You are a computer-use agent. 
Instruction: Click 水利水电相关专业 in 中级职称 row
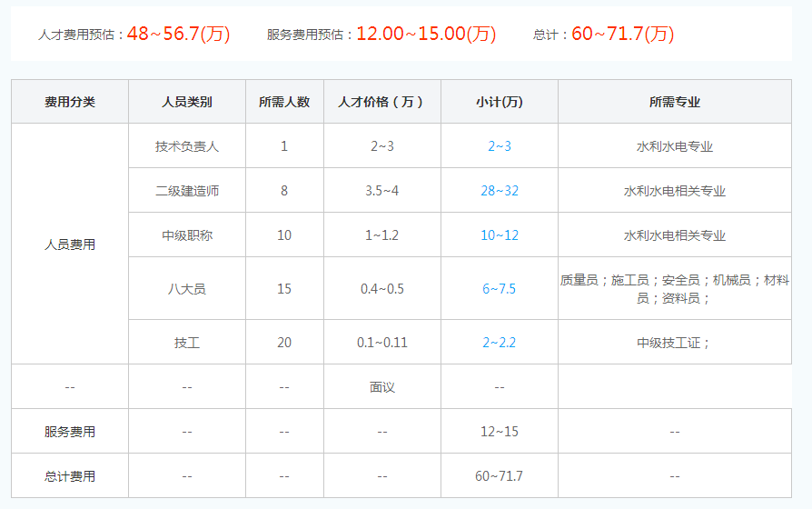[x=675, y=235]
